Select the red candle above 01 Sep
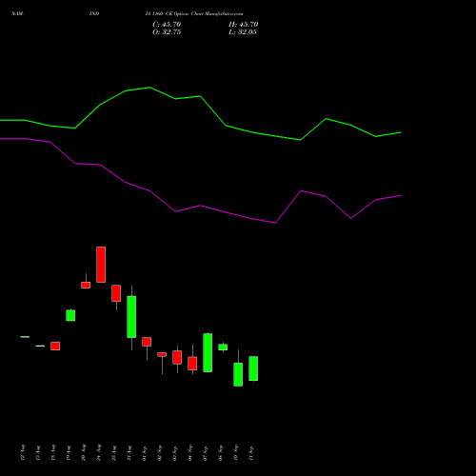Screen dimensions: 476x476 click(x=147, y=342)
